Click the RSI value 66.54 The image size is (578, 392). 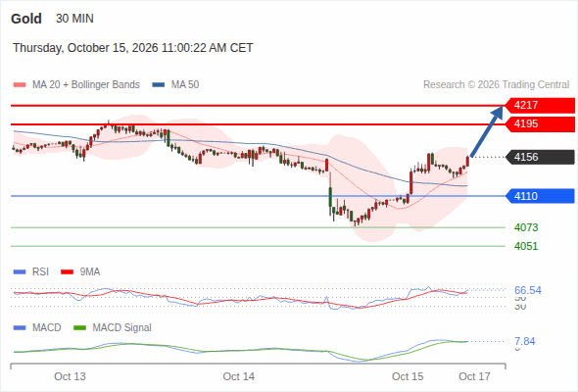528,290
